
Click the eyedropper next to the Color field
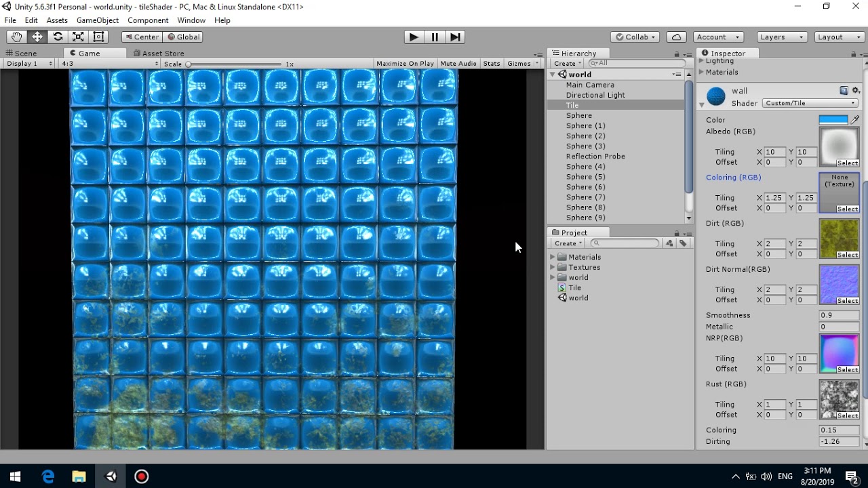[x=855, y=119]
